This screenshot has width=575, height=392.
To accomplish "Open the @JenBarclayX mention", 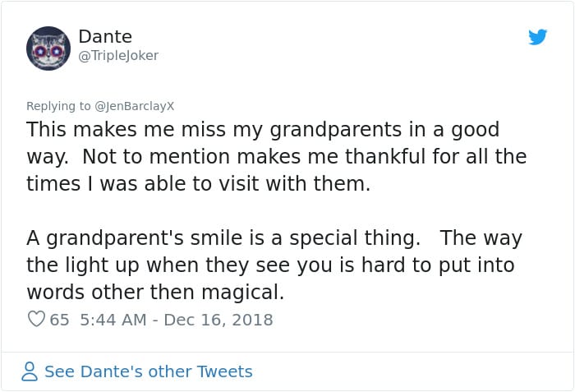I will coord(135,106).
